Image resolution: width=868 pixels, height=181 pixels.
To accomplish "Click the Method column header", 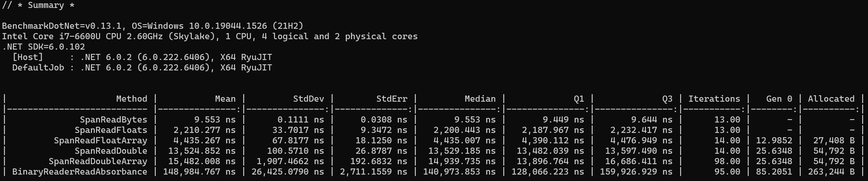I will pyautogui.click(x=132, y=99).
